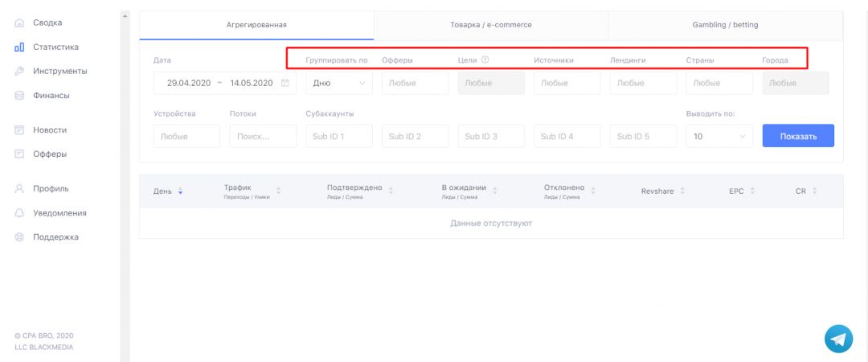Viewport: 868px width, 362px height.
Task: Open the Страны Любые selector
Action: coord(719,83)
